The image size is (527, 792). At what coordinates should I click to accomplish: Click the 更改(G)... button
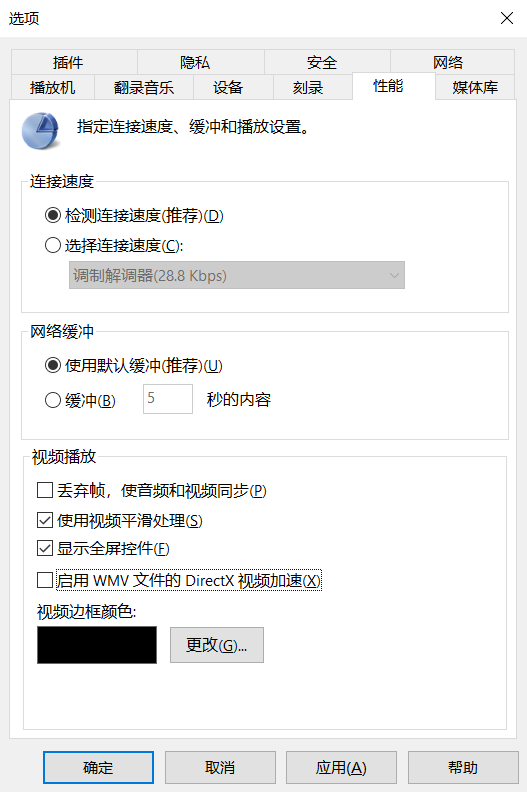217,645
